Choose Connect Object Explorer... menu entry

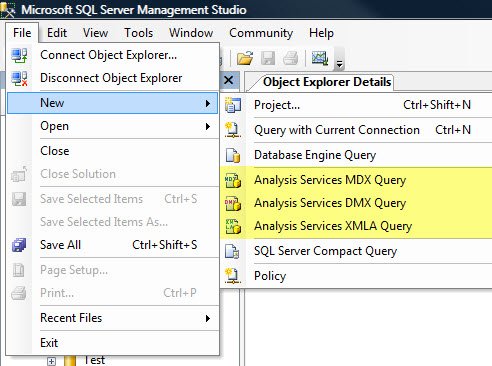(x=112, y=55)
